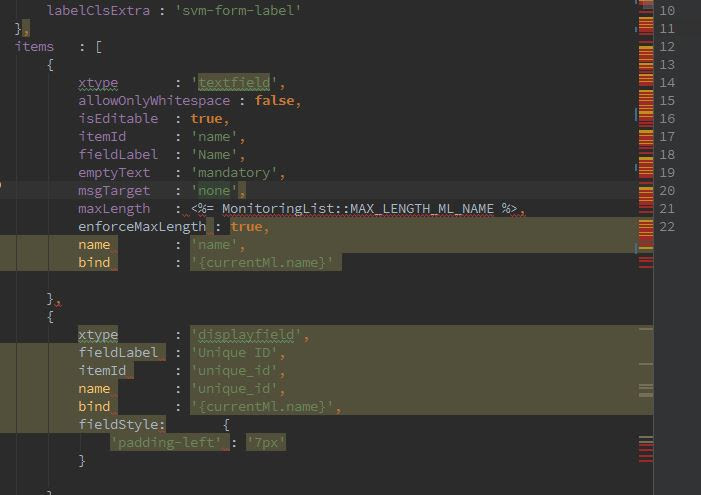Viewport: 701px width, 495px height.
Task: Click the false value after allowOnlyWhitespace
Action: [x=274, y=101]
